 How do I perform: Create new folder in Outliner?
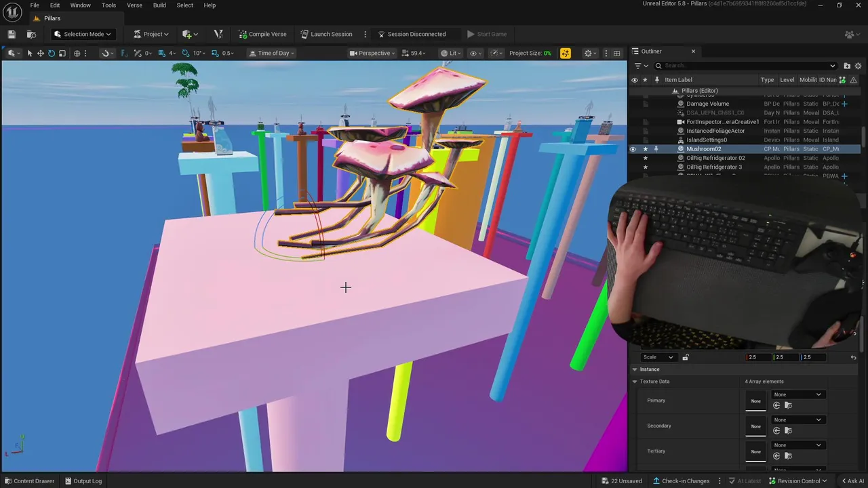[847, 66]
